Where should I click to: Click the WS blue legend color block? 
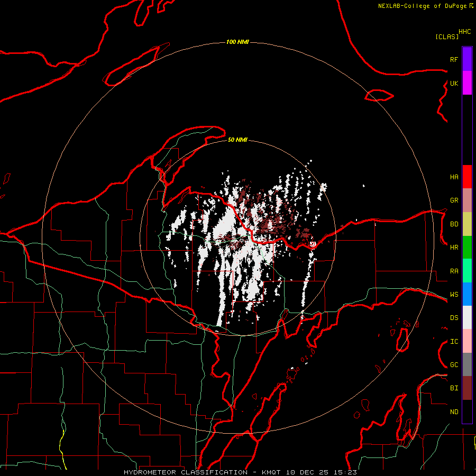(467, 294)
